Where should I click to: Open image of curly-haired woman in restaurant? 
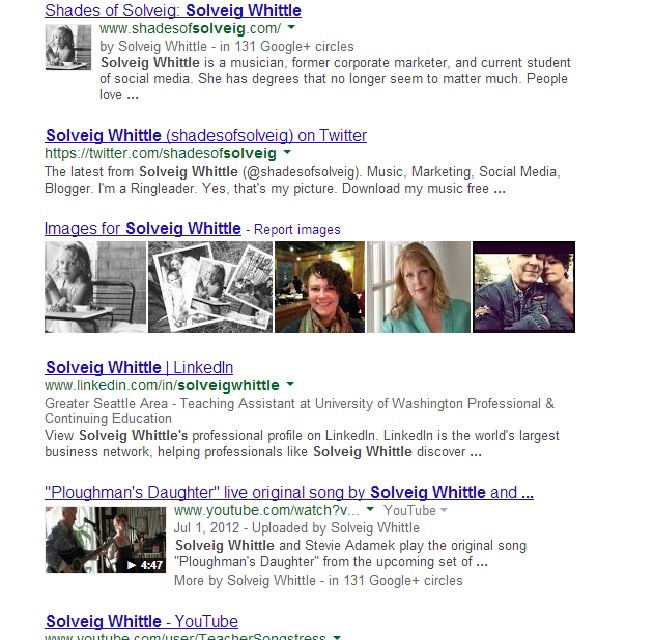click(320, 287)
